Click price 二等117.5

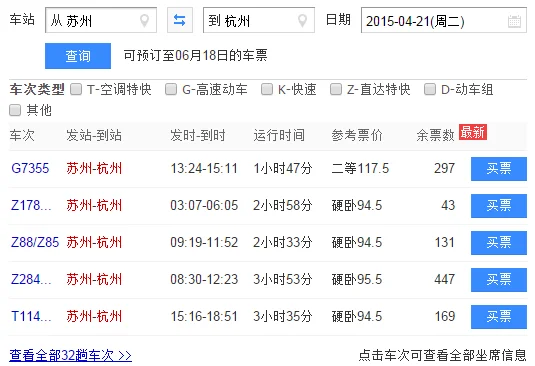(x=360, y=169)
